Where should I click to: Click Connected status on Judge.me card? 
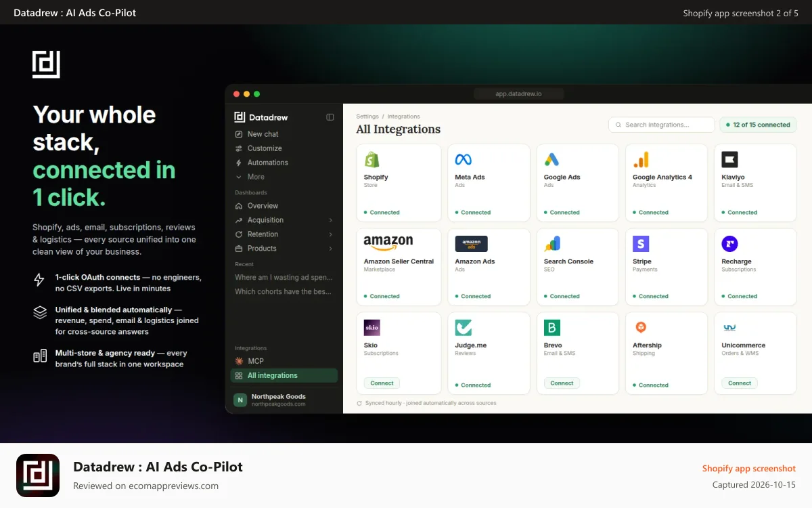tap(473, 385)
